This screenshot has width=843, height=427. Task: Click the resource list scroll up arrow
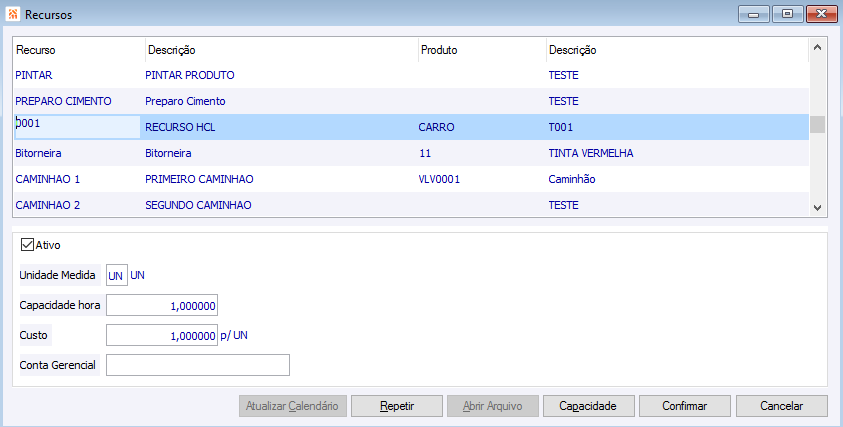(817, 47)
